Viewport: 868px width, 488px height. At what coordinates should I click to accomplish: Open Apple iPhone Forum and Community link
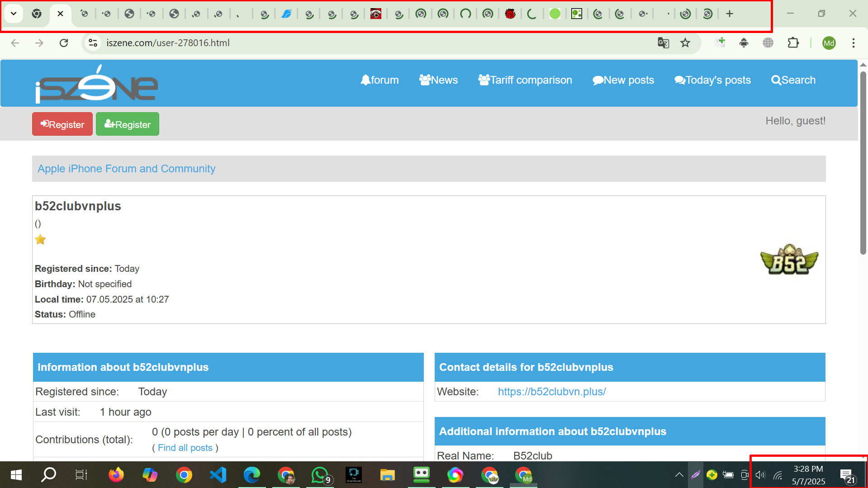tap(126, 169)
